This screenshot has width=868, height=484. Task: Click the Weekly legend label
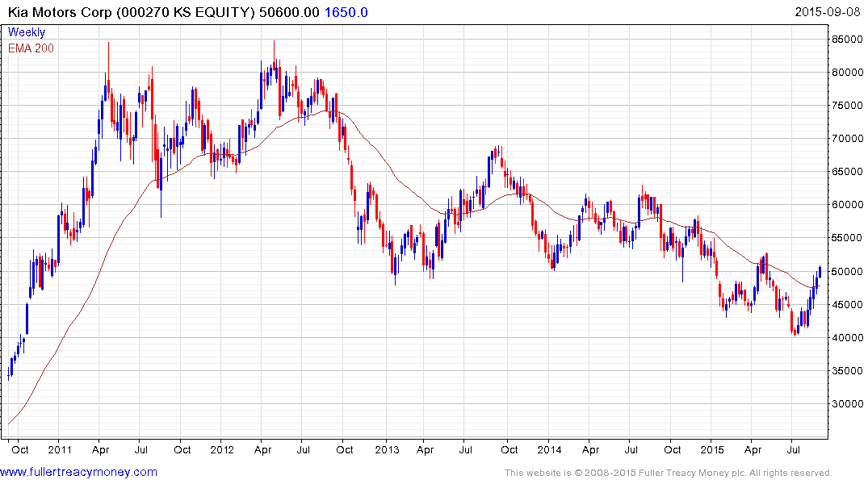[x=27, y=32]
